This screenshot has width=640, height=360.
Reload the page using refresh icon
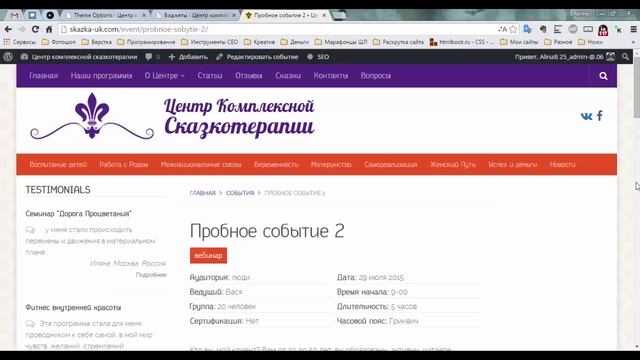click(36, 29)
